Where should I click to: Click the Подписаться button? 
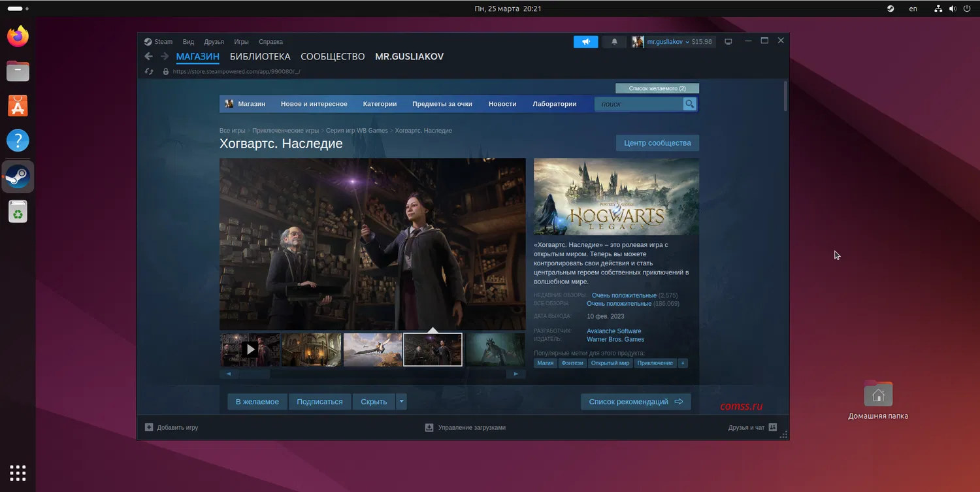319,402
